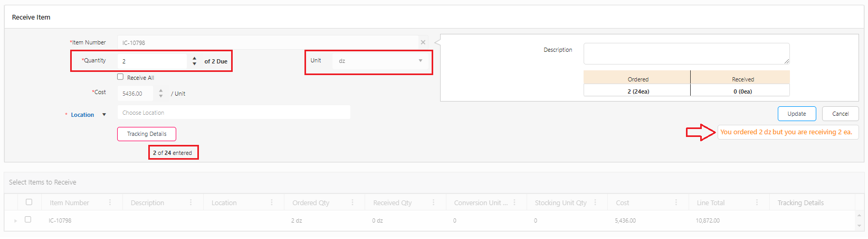This screenshot has width=868, height=239.
Task: Enable the Receive All checkbox
Action: pyautogui.click(x=120, y=77)
